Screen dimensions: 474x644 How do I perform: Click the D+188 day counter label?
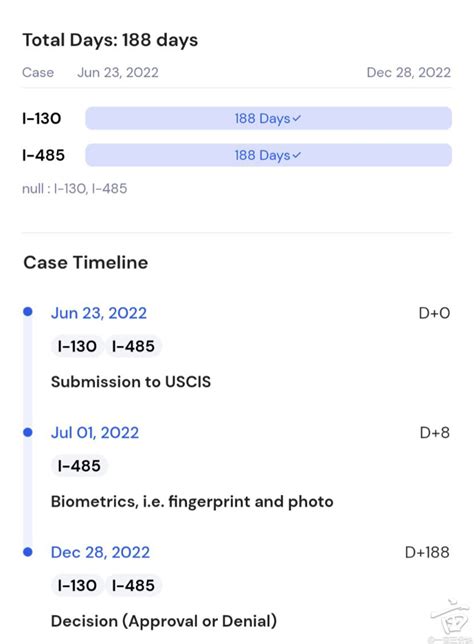click(x=427, y=552)
